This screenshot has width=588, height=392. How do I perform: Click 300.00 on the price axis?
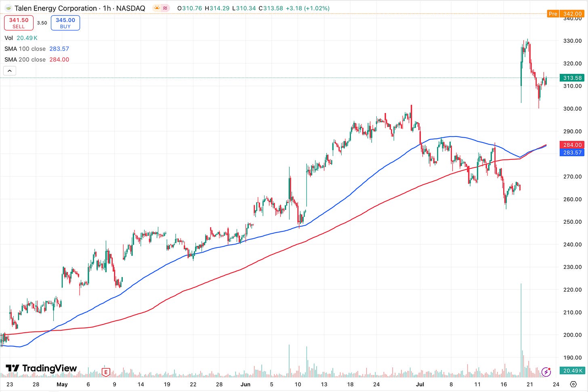tap(572, 109)
